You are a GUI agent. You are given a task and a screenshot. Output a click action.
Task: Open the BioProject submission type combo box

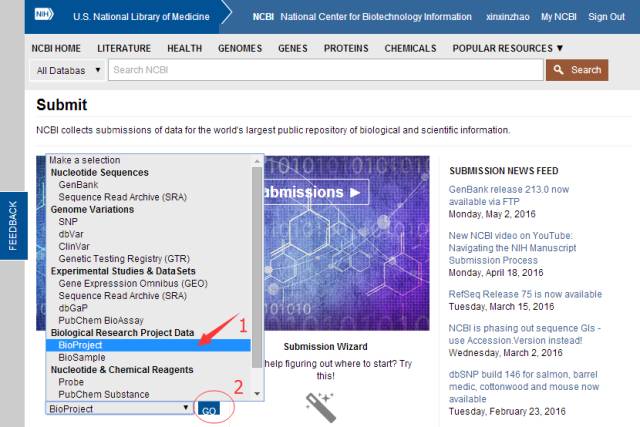pos(119,408)
